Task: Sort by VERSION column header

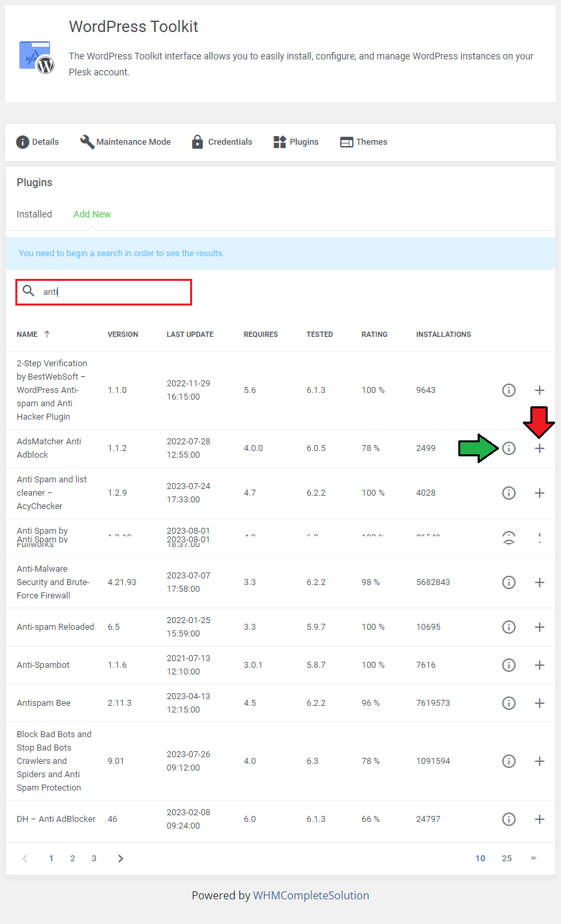Action: (123, 334)
